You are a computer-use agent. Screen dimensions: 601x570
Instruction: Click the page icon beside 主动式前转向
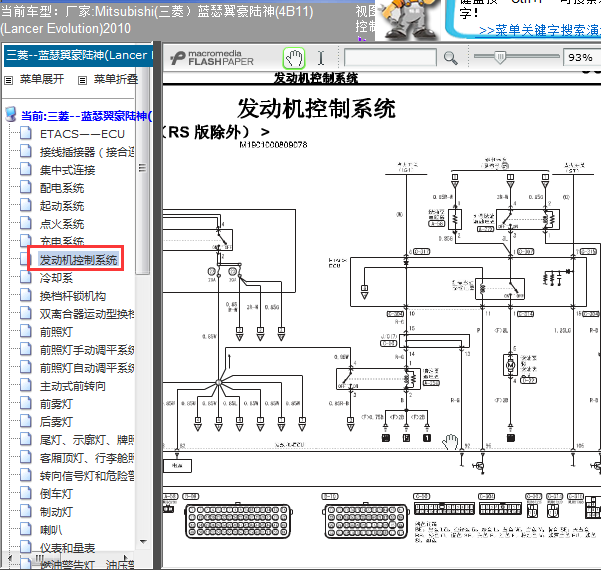26,386
